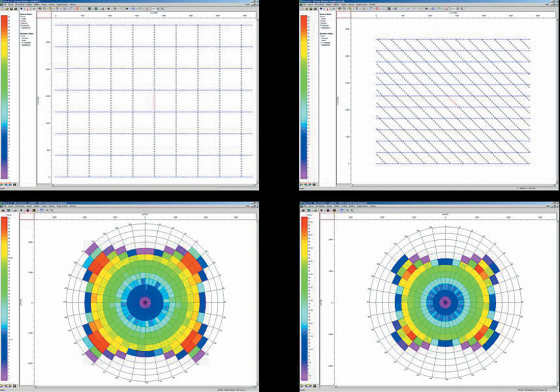Click zoom-out magnifier in bottom-left rose diagram window
The width and height of the screenshot is (560, 392).
52,210
